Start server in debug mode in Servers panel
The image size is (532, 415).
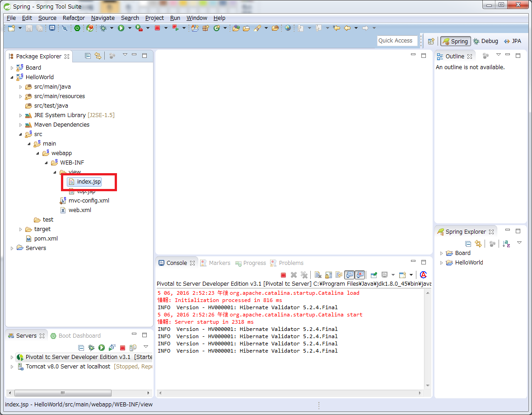point(91,348)
